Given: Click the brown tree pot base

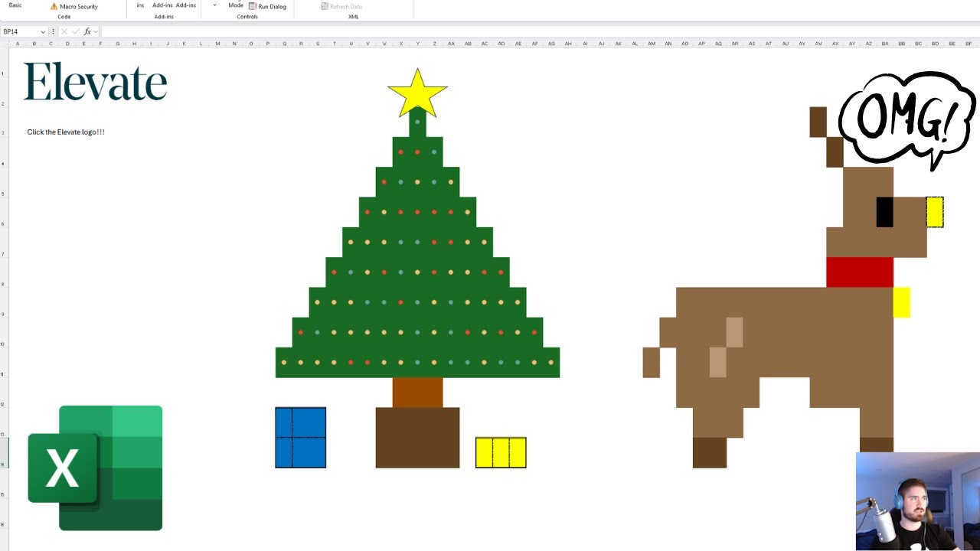Looking at the screenshot, I should click(417, 437).
